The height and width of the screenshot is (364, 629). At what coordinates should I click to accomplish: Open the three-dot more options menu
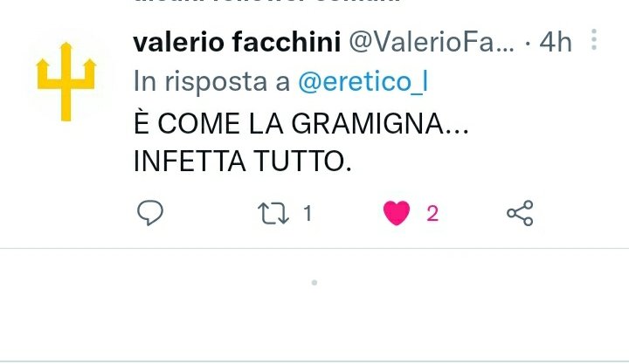pyautogui.click(x=594, y=39)
